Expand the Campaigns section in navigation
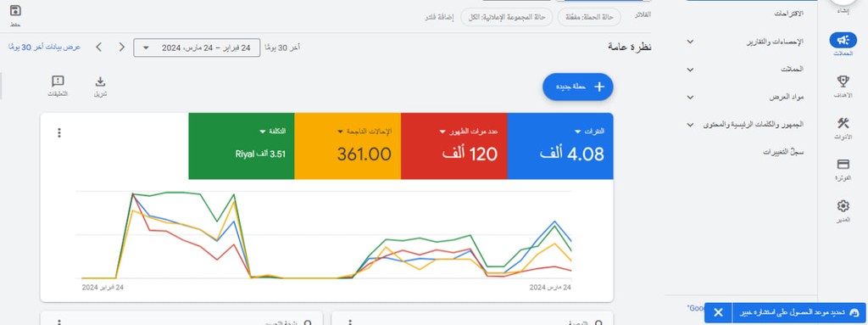Viewport: 868px width, 325px height. (690, 70)
